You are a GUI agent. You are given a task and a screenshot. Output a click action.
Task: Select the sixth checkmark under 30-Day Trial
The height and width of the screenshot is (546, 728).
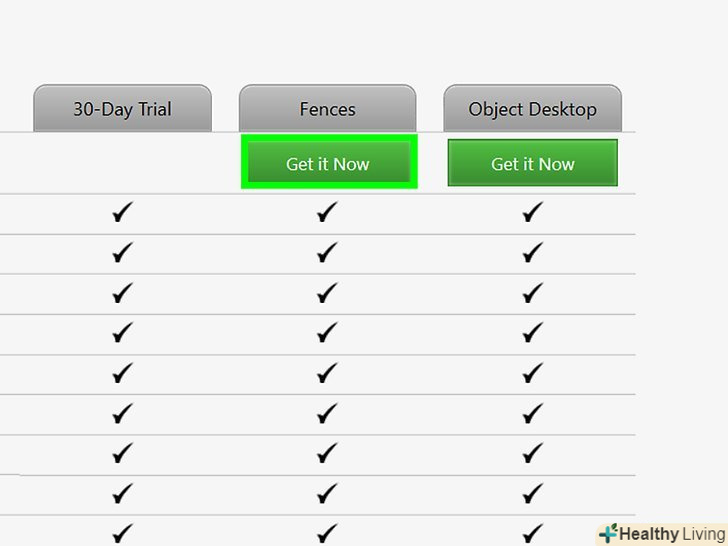(x=122, y=413)
